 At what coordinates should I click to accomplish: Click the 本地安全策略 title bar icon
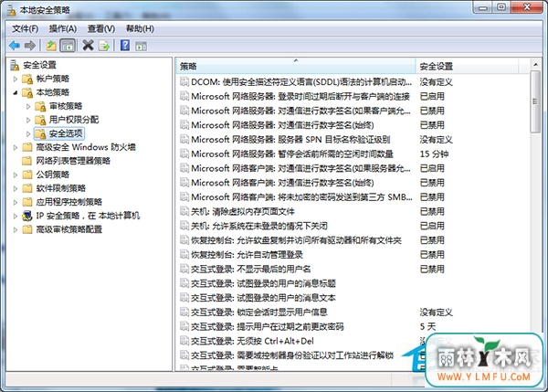(x=11, y=10)
